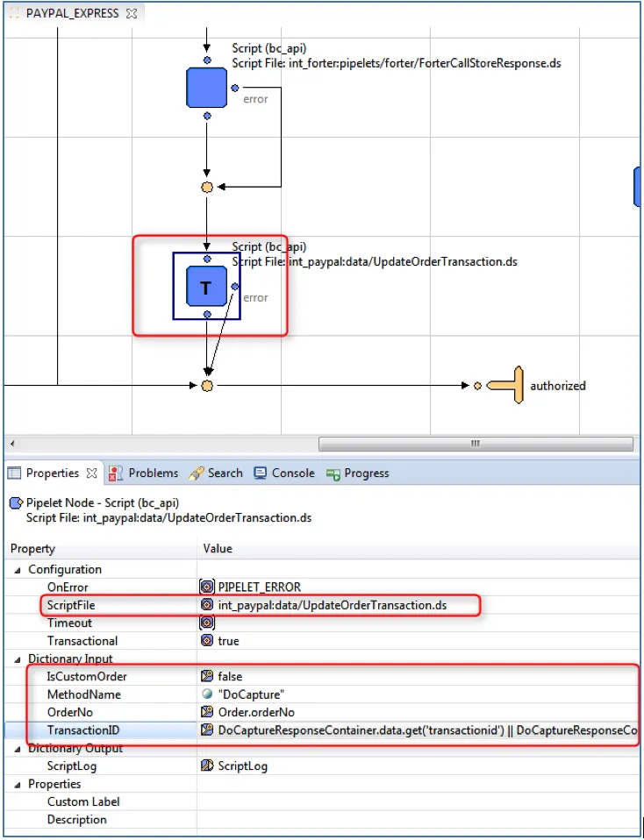The image size is (644, 840).
Task: Select the OnError property row
Action: coord(322,587)
